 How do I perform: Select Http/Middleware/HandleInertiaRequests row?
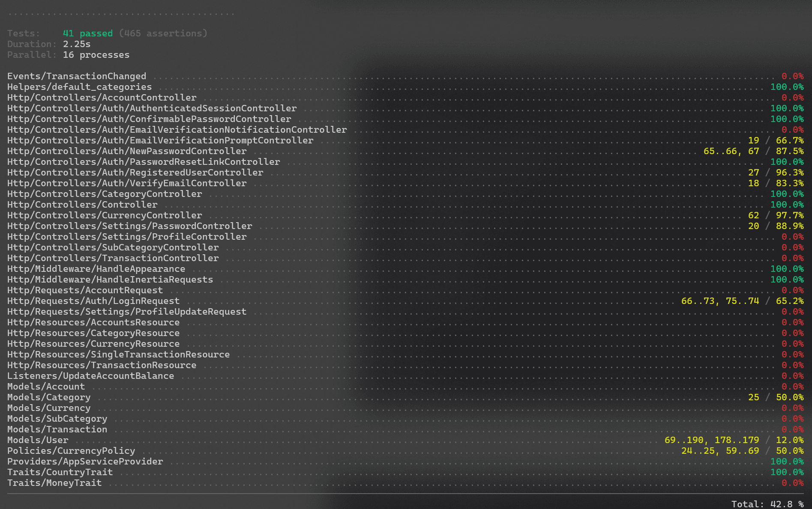tap(110, 279)
